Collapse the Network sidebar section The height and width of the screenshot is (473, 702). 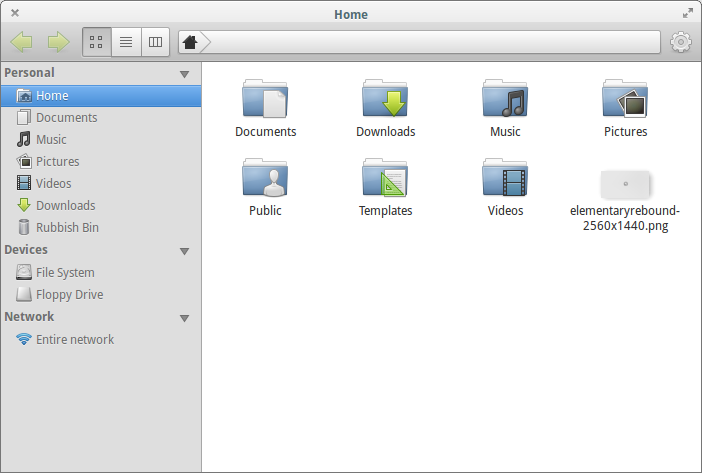184,318
